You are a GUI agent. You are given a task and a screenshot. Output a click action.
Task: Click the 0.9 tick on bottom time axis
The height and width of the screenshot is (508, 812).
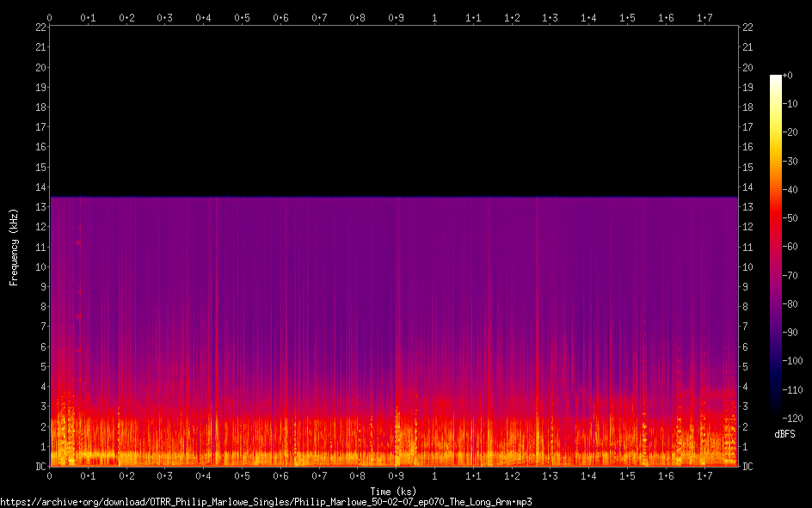(396, 476)
